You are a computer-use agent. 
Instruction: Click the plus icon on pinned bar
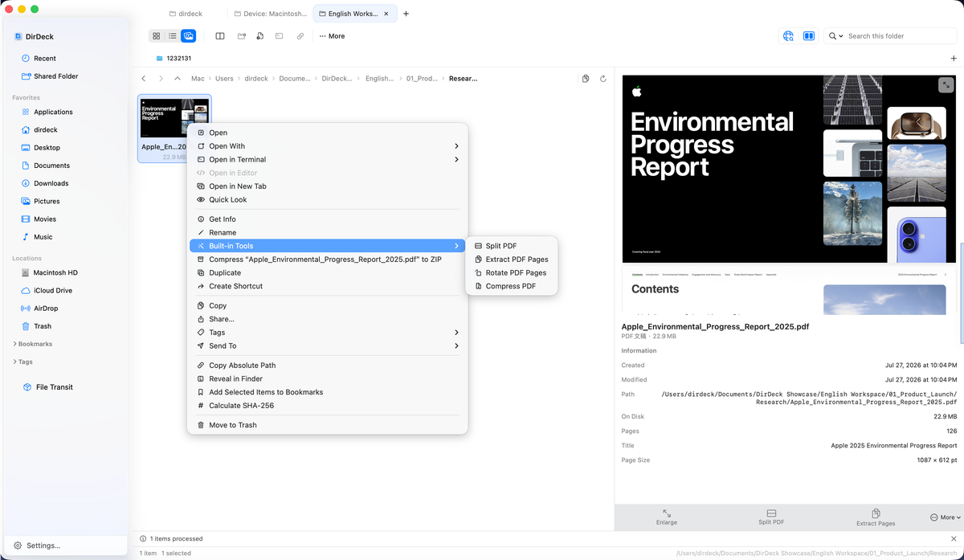954,59
